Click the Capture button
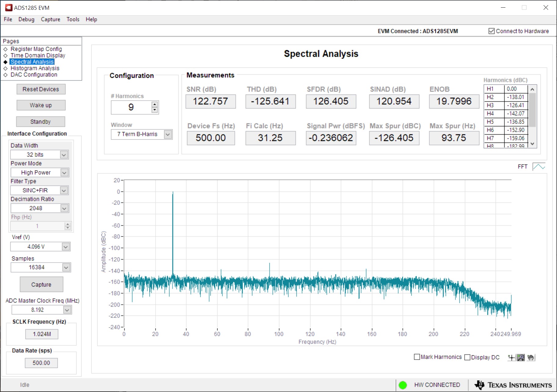 click(x=42, y=284)
